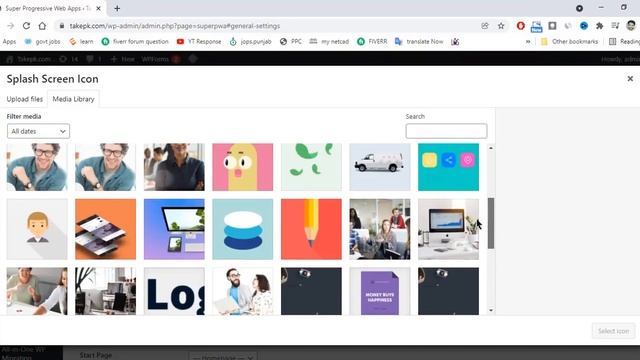
Task: Click the media Search input field
Action: pyautogui.click(x=446, y=131)
